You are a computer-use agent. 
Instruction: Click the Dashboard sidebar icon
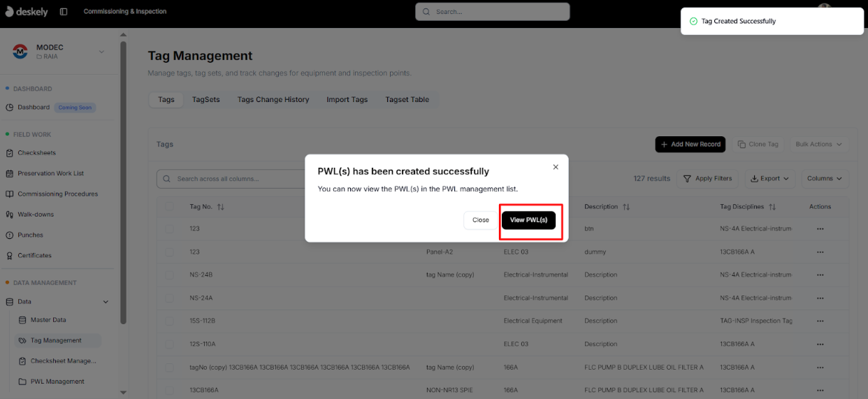pos(10,108)
